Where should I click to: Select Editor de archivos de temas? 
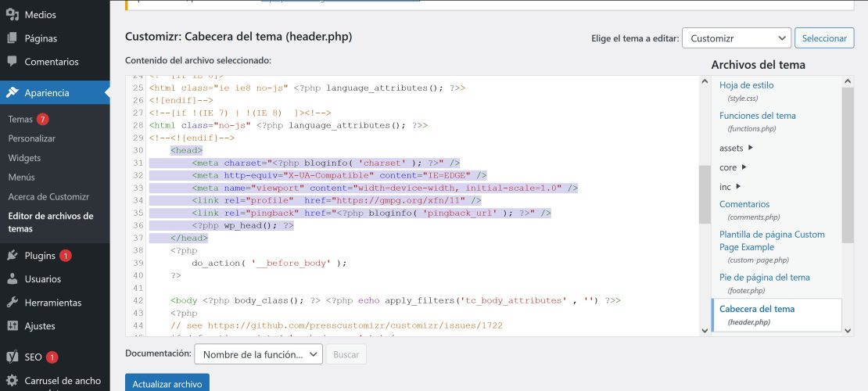pos(51,222)
